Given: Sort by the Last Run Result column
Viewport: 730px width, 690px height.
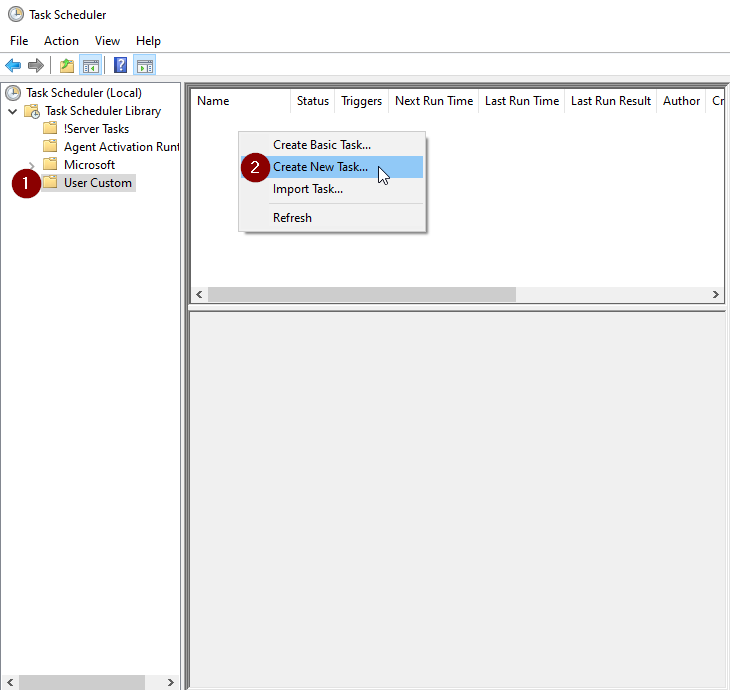Looking at the screenshot, I should point(610,101).
